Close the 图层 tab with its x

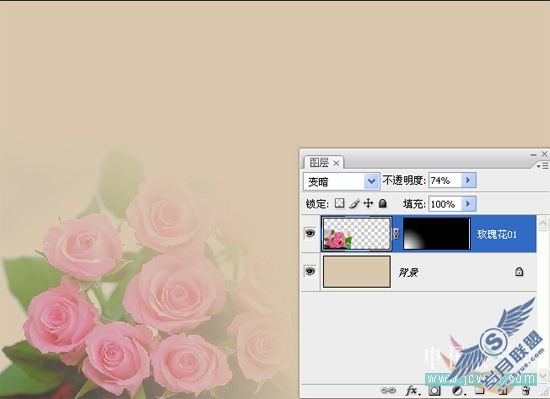[336, 163]
